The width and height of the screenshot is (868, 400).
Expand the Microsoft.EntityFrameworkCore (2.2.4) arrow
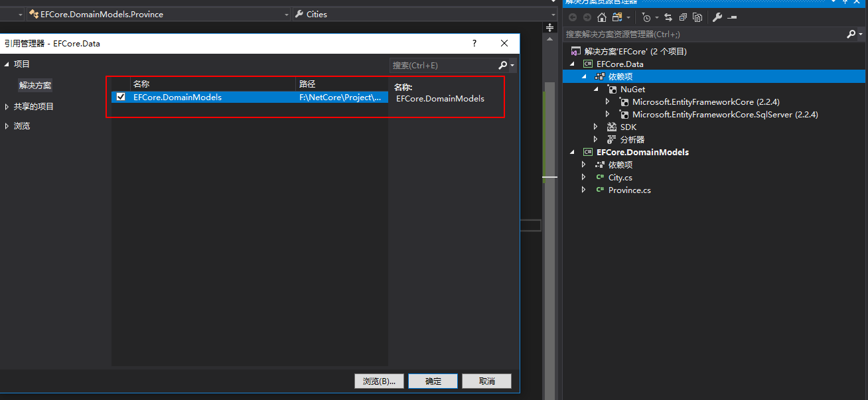tap(608, 101)
